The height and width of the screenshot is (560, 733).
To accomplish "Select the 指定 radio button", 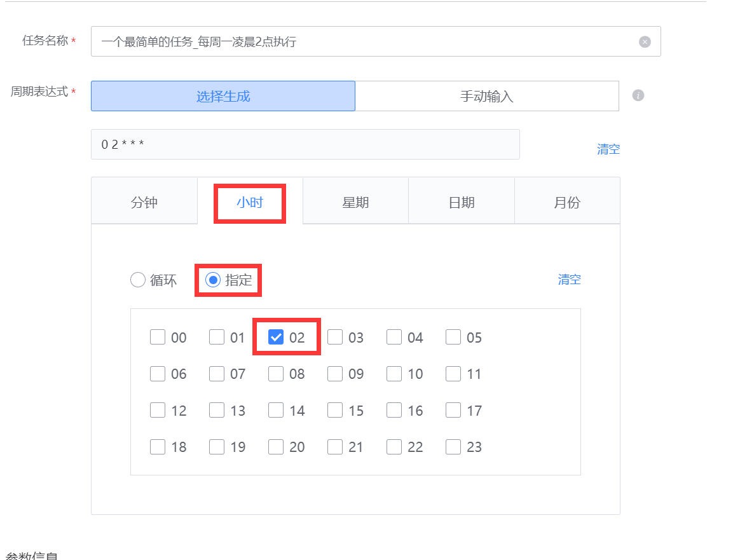I will coord(213,280).
